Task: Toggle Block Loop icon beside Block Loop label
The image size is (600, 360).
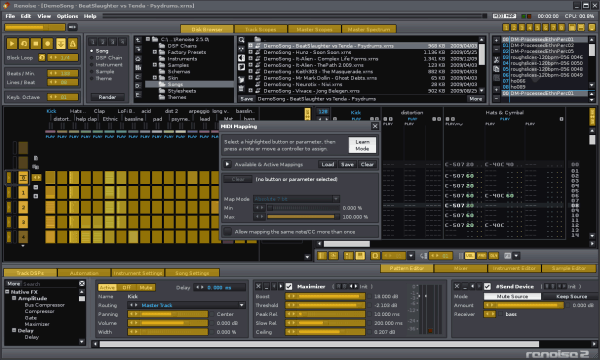Action: click(42, 58)
